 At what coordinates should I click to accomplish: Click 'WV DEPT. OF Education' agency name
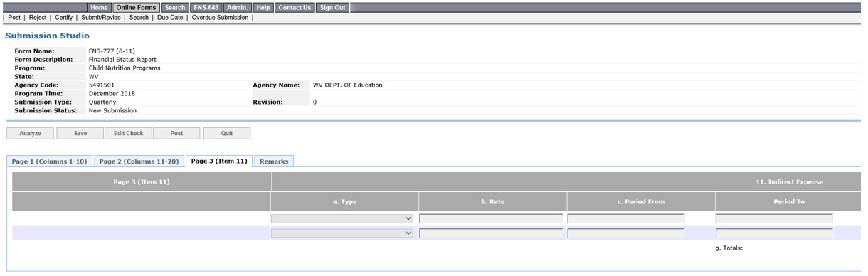tap(347, 85)
